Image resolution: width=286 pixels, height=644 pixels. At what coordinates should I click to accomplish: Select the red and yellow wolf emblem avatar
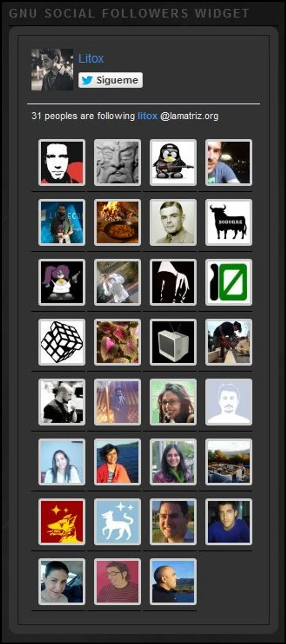(x=62, y=522)
